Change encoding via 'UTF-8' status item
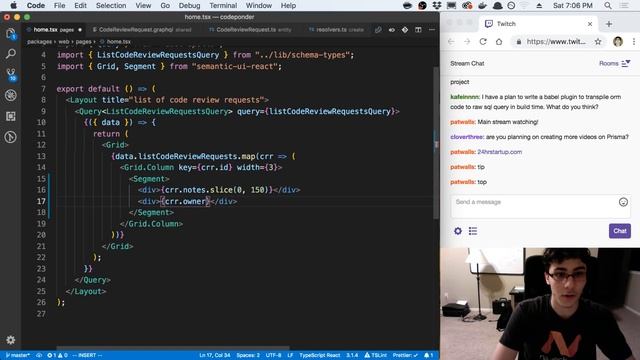This screenshot has height=360, width=640. (x=273, y=356)
